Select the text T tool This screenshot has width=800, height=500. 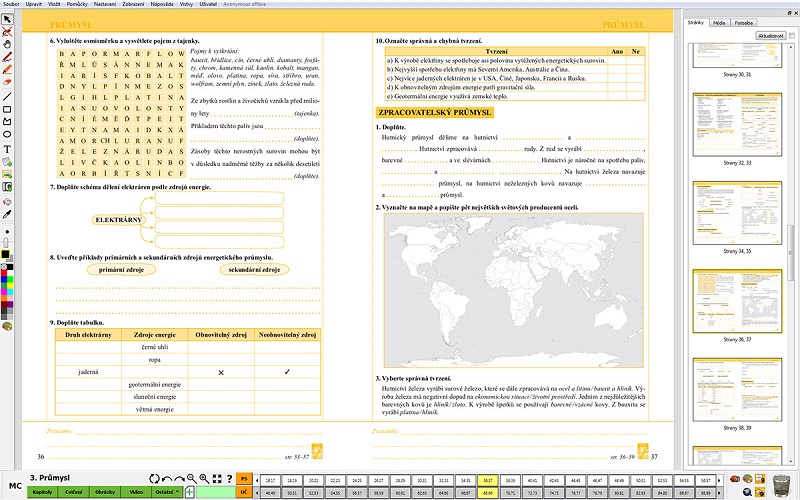tap(7, 149)
